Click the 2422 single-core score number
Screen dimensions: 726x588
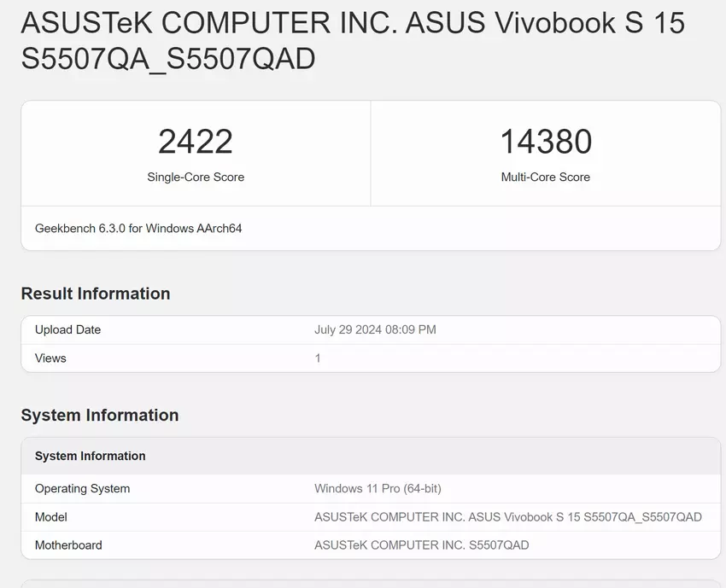196,142
